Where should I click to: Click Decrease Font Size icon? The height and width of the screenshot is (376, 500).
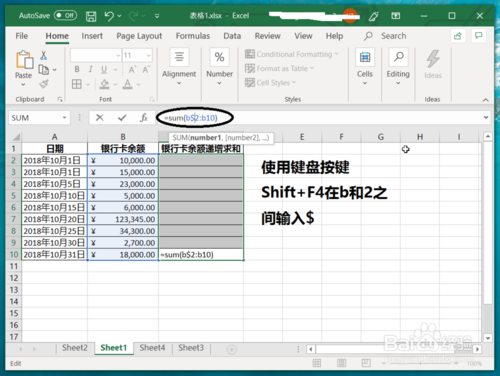[x=146, y=69]
